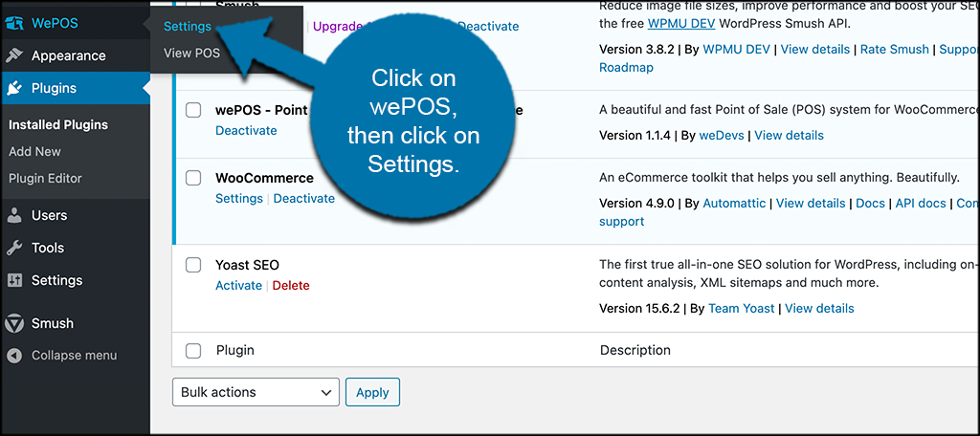
Task: Click the WooCommerce support link
Action: click(x=621, y=221)
